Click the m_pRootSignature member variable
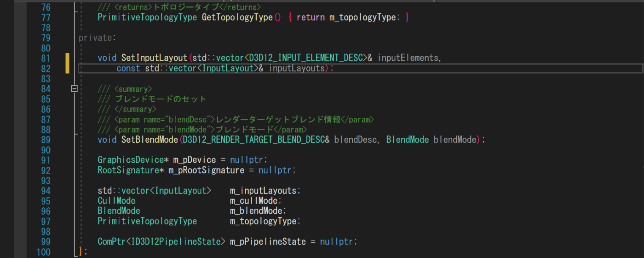 206,170
